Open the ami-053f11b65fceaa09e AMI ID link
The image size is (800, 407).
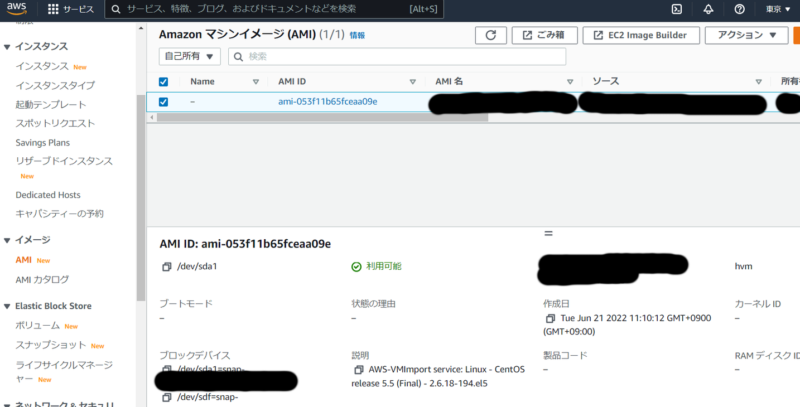(328, 101)
